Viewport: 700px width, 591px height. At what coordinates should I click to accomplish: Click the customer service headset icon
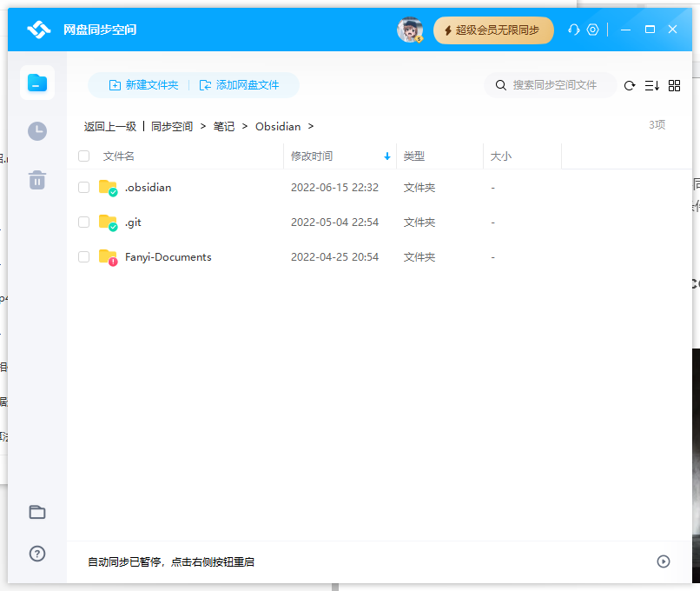tap(574, 30)
